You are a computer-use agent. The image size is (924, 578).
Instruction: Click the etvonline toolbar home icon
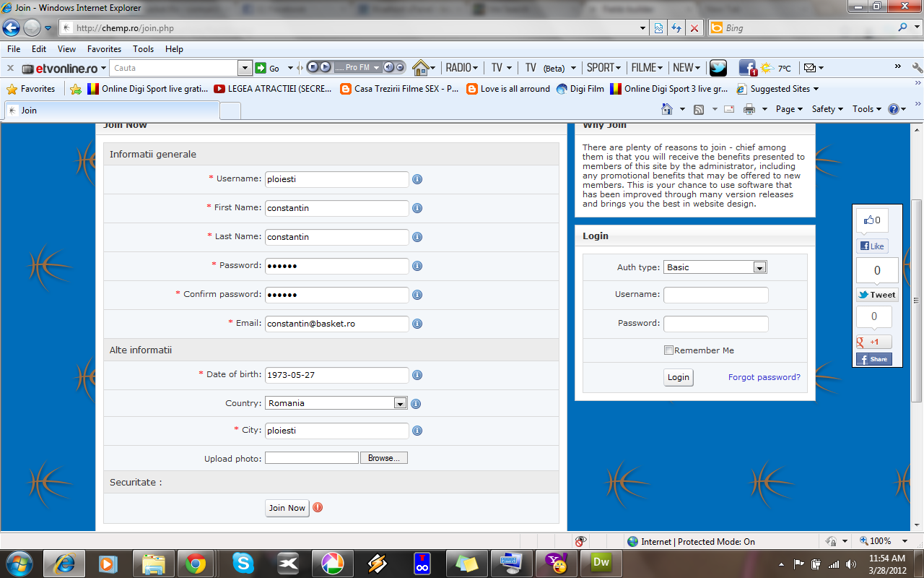click(x=421, y=68)
